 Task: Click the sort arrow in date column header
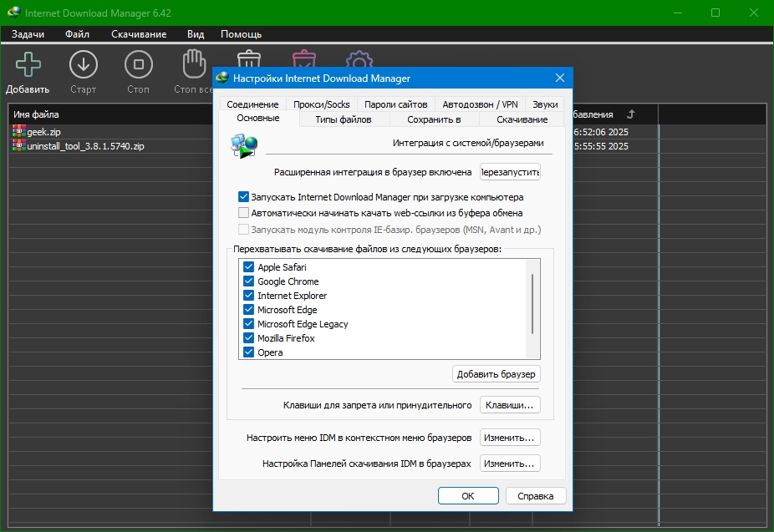point(630,114)
